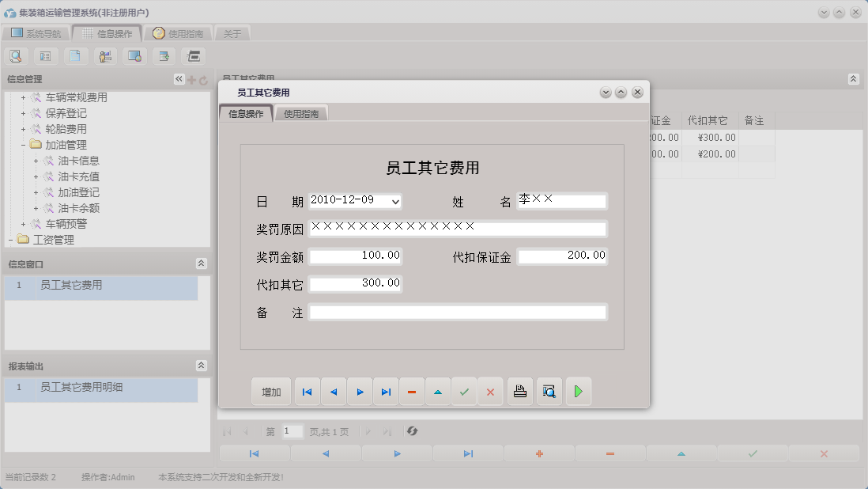Open the 系统导航 tab
Viewport: 868px width, 489px height.
point(35,32)
